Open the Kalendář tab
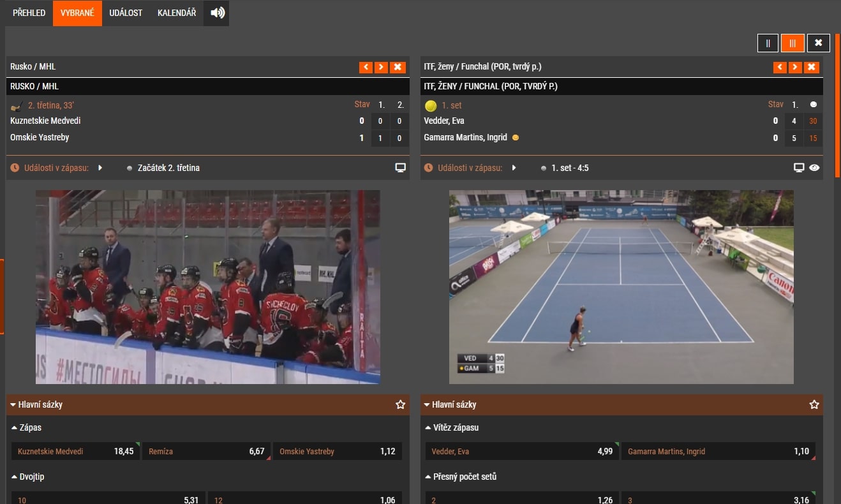Viewport: 841px width, 504px height. point(177,13)
